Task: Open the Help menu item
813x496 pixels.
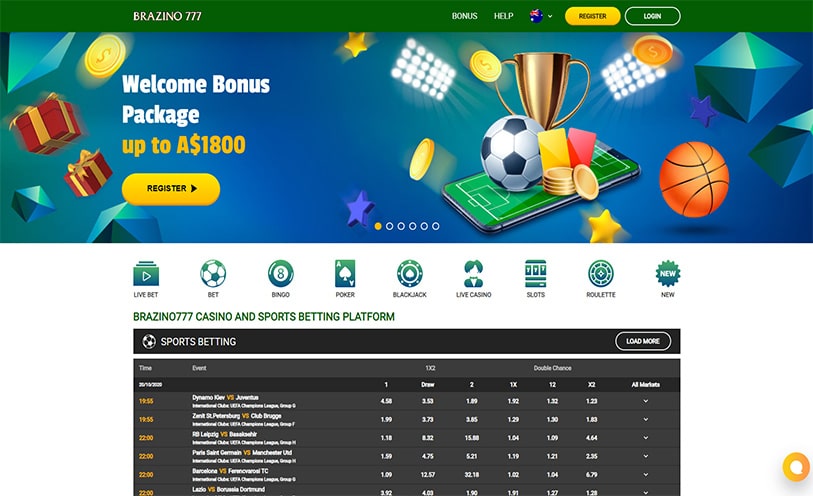Action: [503, 16]
